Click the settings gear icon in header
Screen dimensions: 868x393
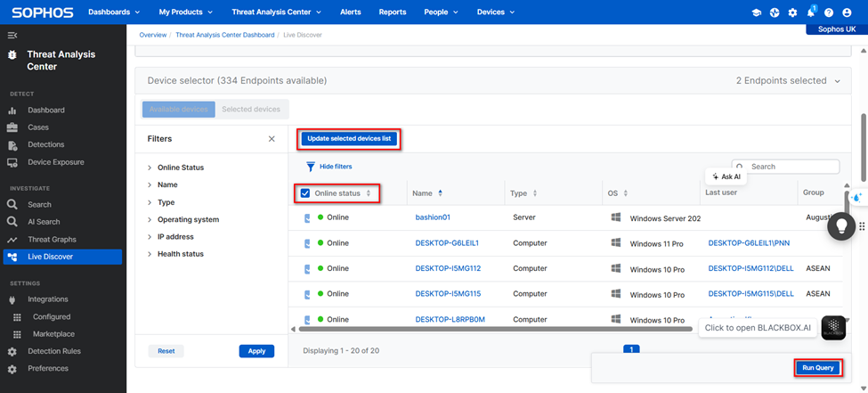click(x=792, y=12)
